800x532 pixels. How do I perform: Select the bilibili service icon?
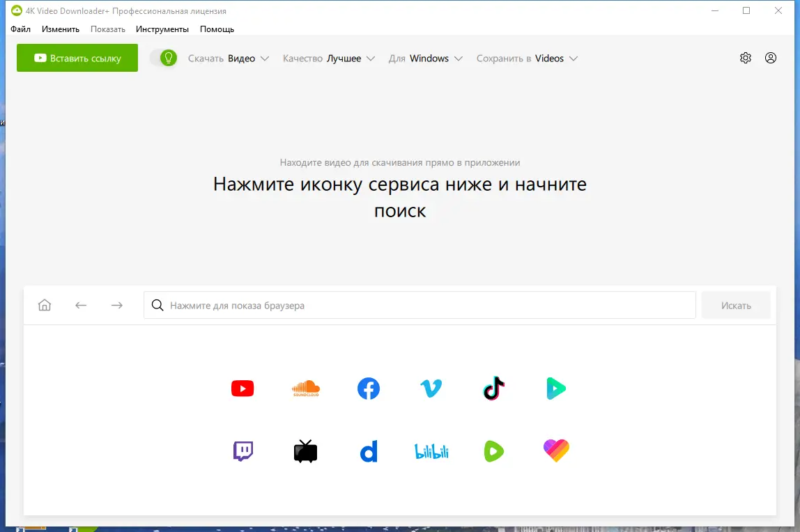click(x=431, y=451)
